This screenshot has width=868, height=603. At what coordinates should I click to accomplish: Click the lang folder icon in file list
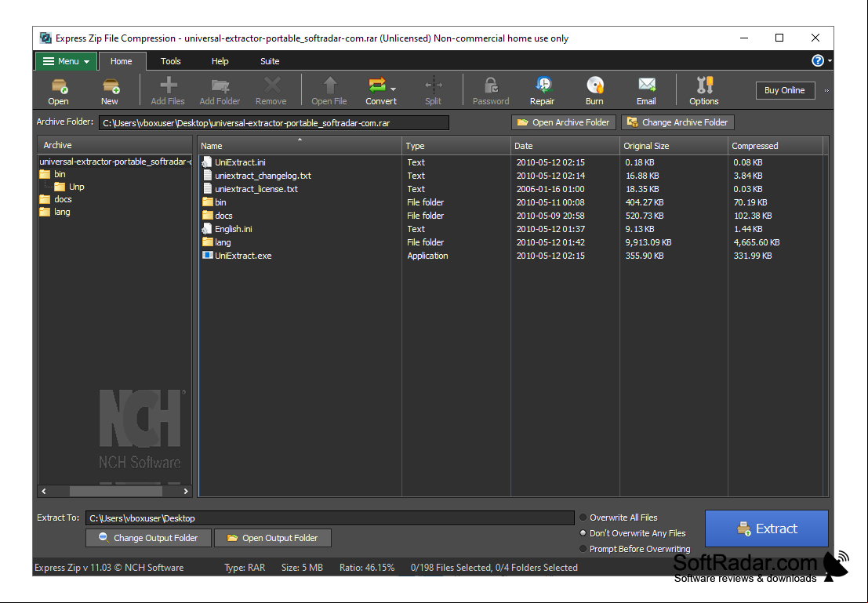[x=208, y=242]
